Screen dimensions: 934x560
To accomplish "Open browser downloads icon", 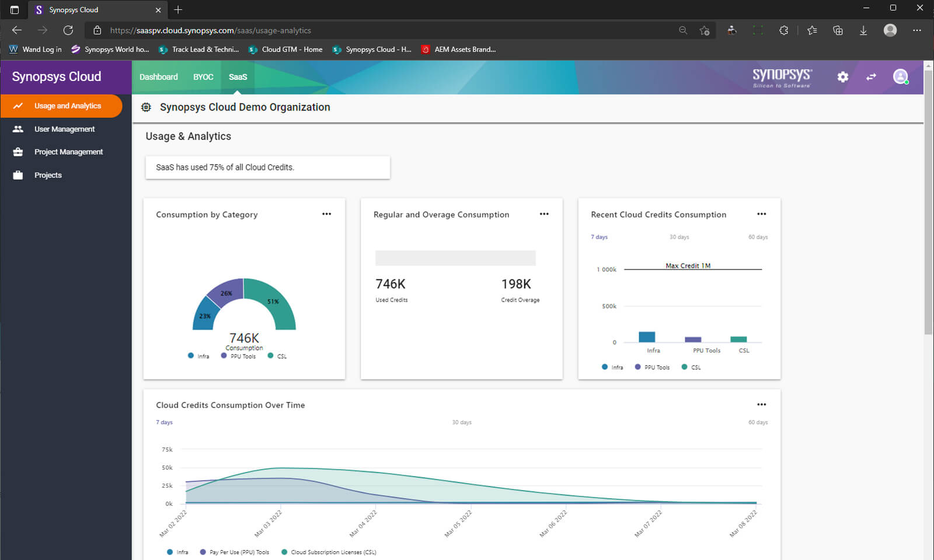I will coord(863,30).
